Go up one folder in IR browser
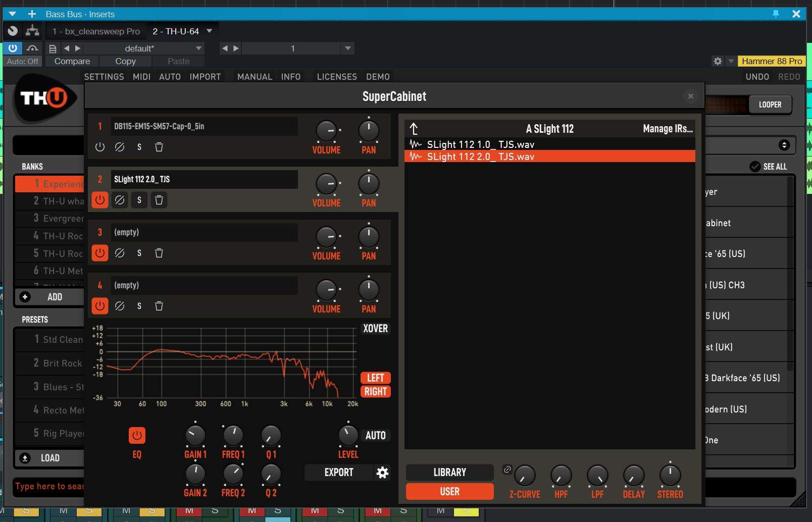This screenshot has width=812, height=522. point(414,129)
